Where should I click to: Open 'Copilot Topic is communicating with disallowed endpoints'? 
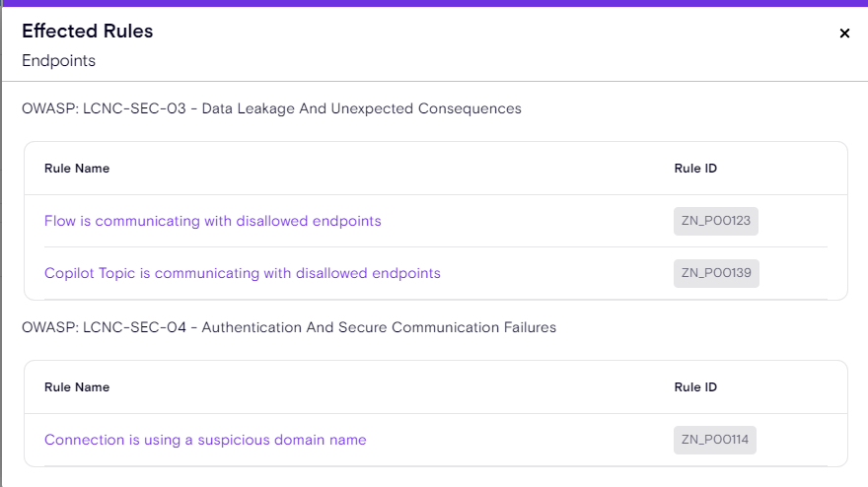pyautogui.click(x=242, y=273)
